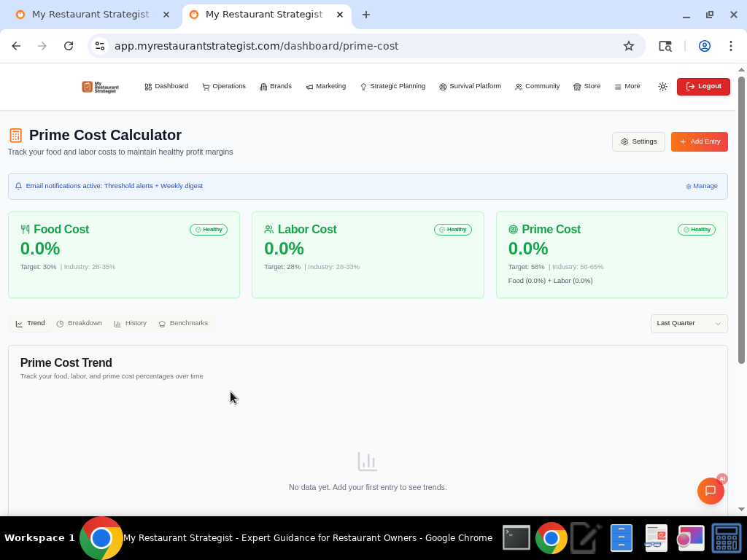Open the Last Quarter date range dropdown

click(688, 323)
